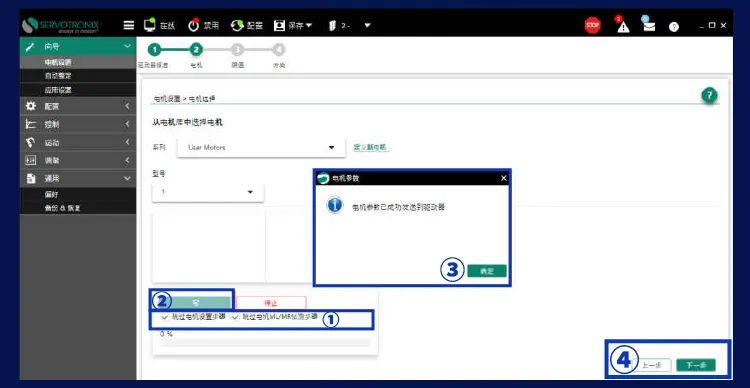Open the mail messages icon
The height and width of the screenshot is (388, 750).
[x=649, y=25]
